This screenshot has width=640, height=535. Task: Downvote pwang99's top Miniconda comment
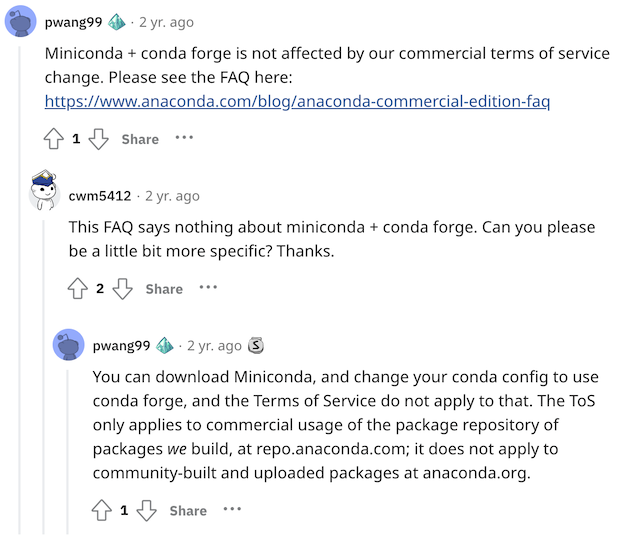coord(98,139)
